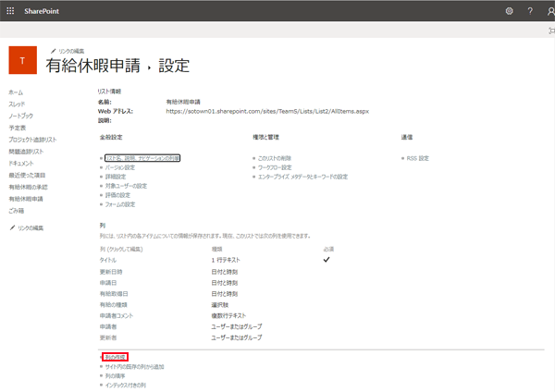Open ごみ箱 in the sidebar
Viewport: 555px width, 392px height.
pyautogui.click(x=17, y=211)
